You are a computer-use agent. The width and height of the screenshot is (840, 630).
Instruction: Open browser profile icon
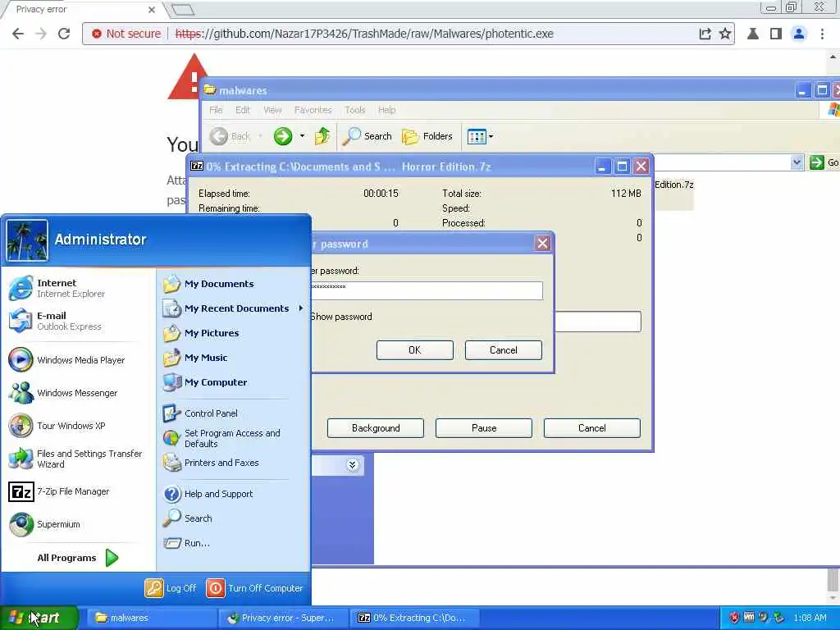click(799, 33)
